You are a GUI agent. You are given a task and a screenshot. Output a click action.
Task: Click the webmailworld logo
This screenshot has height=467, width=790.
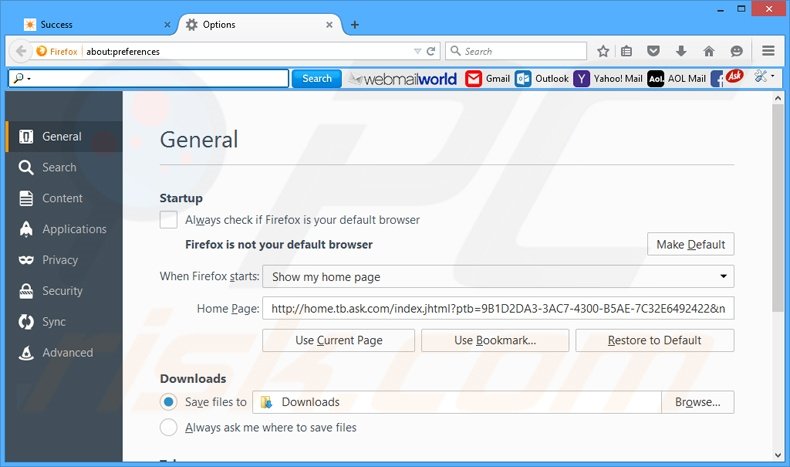[x=403, y=79]
